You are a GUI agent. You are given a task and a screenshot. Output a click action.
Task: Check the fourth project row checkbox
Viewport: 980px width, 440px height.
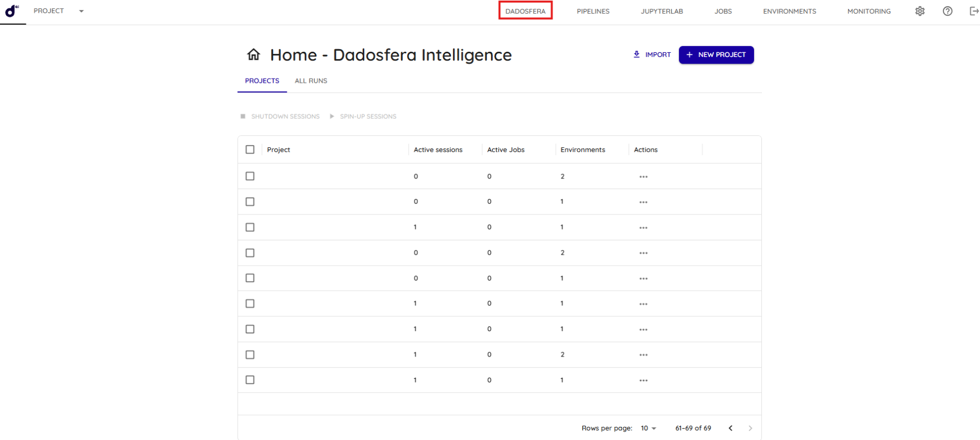tap(250, 253)
